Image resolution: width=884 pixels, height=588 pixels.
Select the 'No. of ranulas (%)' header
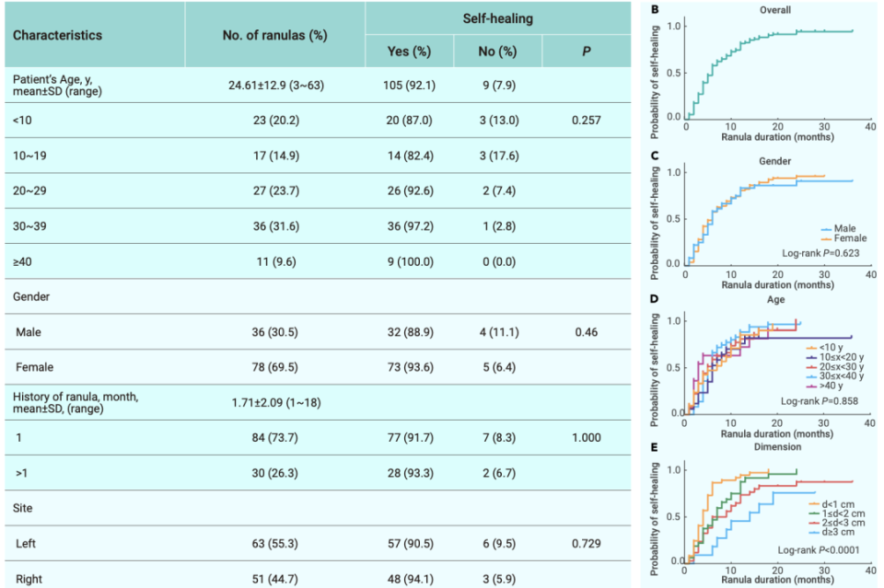(275, 36)
